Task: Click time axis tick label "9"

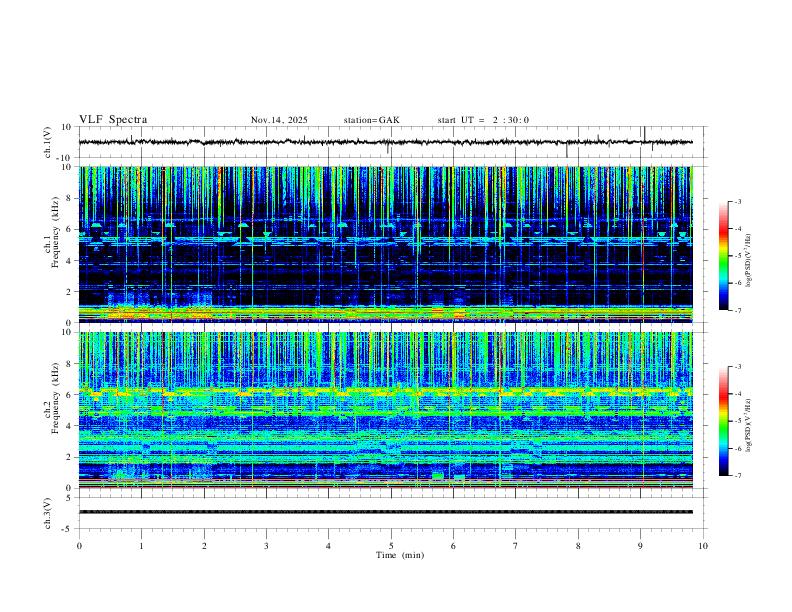Action: point(640,546)
